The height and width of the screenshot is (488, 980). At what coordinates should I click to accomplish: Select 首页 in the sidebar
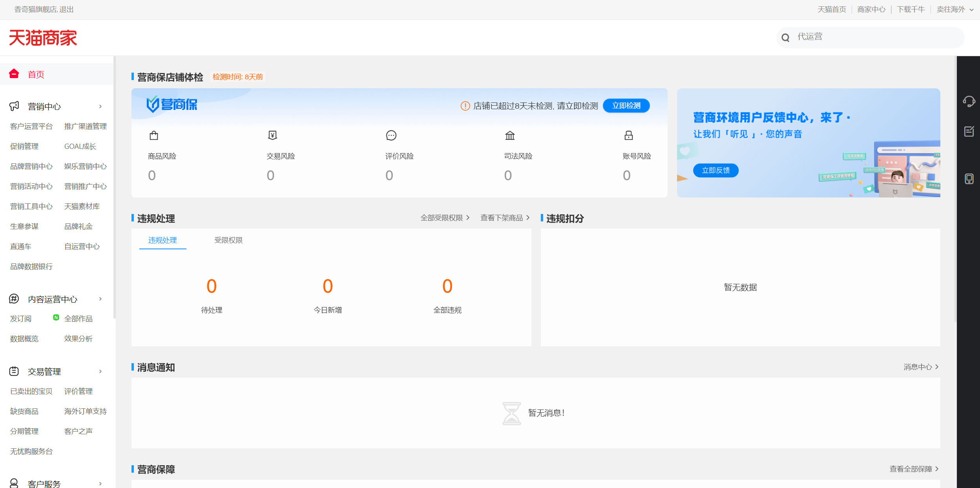coord(57,74)
